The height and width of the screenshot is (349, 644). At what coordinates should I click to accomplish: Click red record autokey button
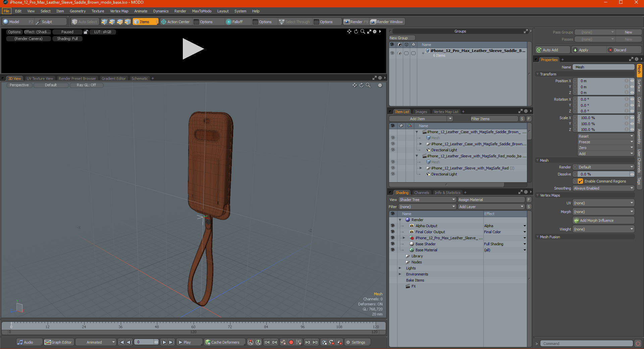click(291, 342)
